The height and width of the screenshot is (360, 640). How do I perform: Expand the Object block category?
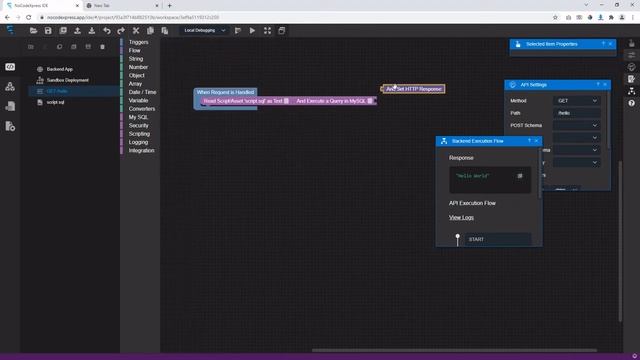(136, 76)
